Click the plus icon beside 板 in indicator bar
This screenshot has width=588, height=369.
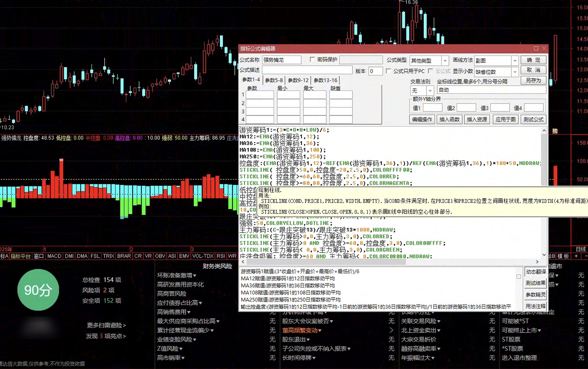576,256
